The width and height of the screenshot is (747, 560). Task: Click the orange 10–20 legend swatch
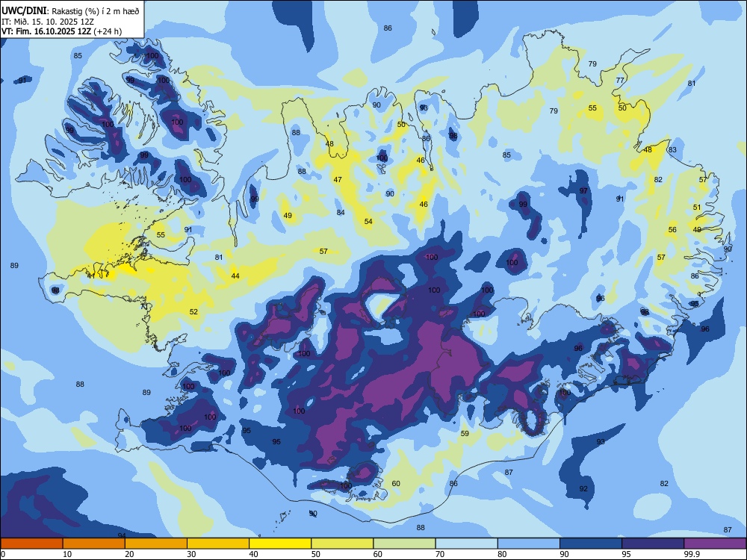[94, 544]
